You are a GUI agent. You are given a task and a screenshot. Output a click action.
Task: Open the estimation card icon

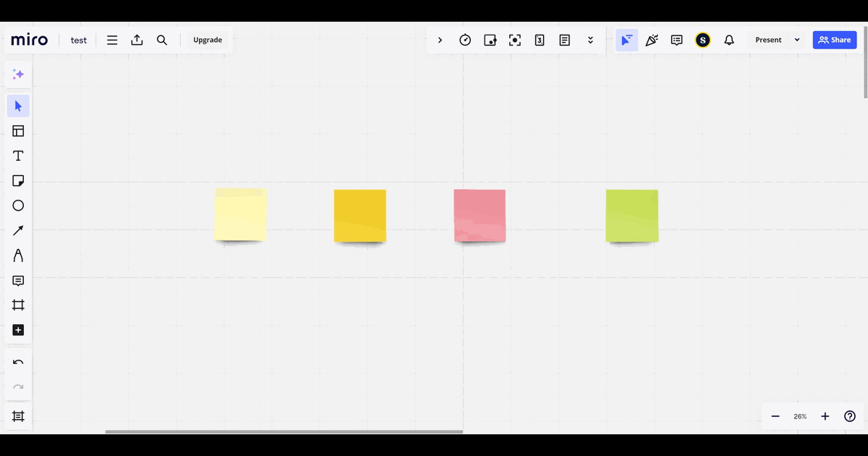pyautogui.click(x=540, y=41)
